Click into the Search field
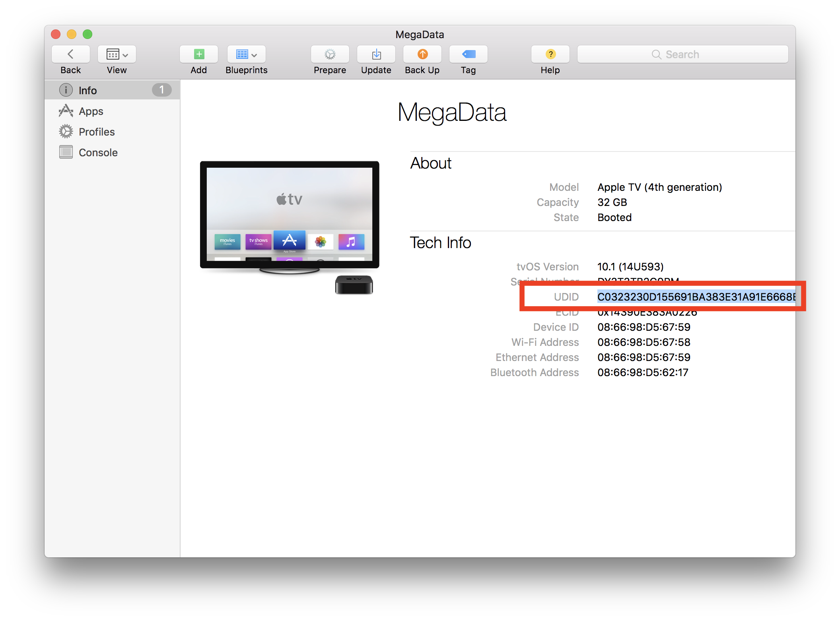840x621 pixels. point(682,54)
